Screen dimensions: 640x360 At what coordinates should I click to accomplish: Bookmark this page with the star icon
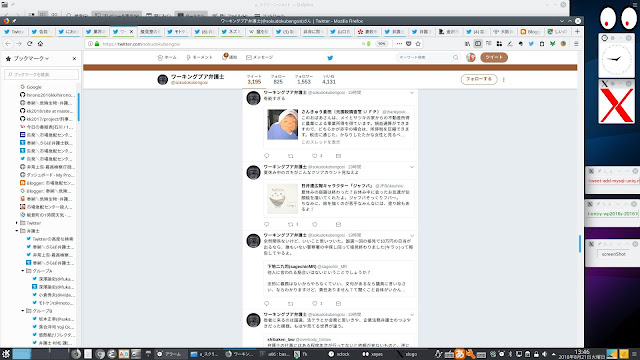pos(418,44)
